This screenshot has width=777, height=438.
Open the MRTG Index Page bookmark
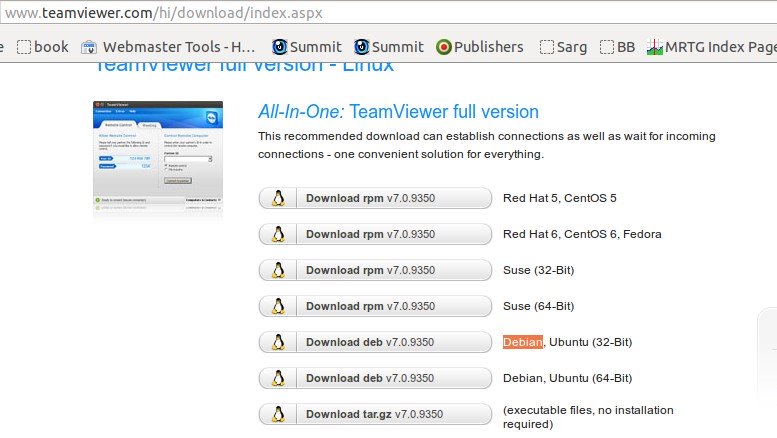(712, 47)
